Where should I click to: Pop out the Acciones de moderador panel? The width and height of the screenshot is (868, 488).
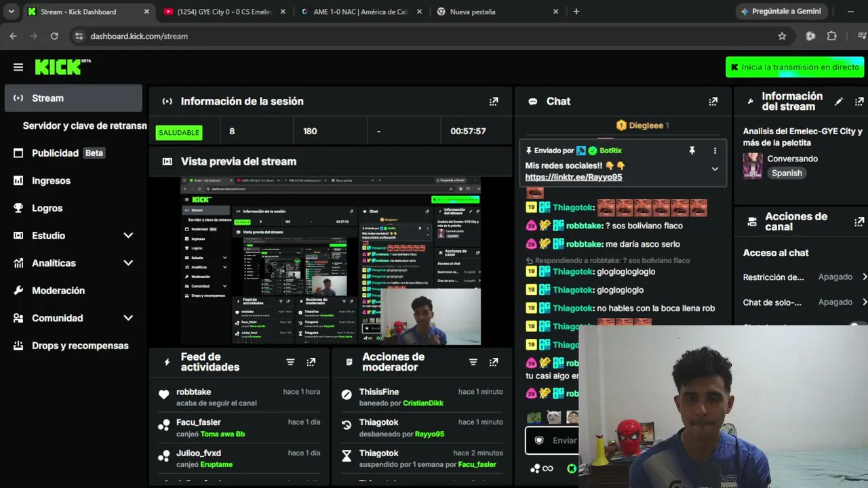coord(494,362)
